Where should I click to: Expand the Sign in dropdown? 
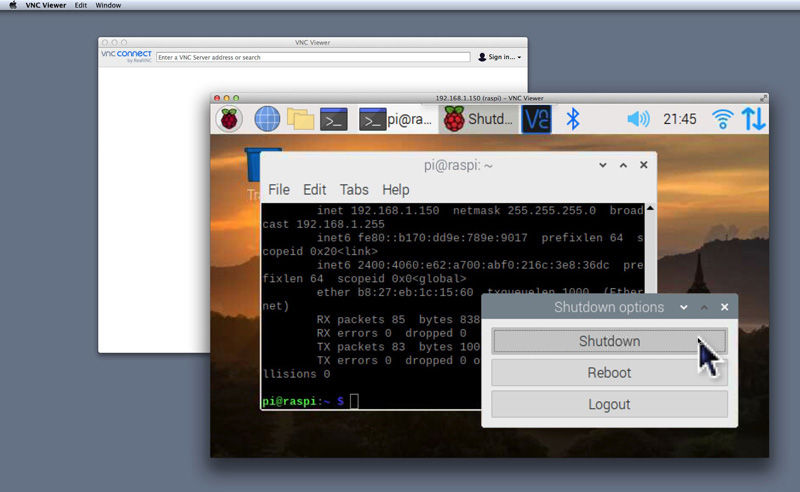tap(499, 57)
